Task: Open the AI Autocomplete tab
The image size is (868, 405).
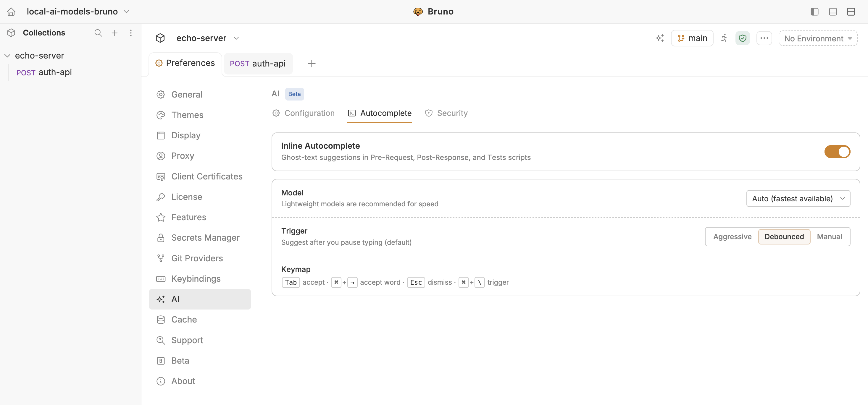Action: point(379,113)
